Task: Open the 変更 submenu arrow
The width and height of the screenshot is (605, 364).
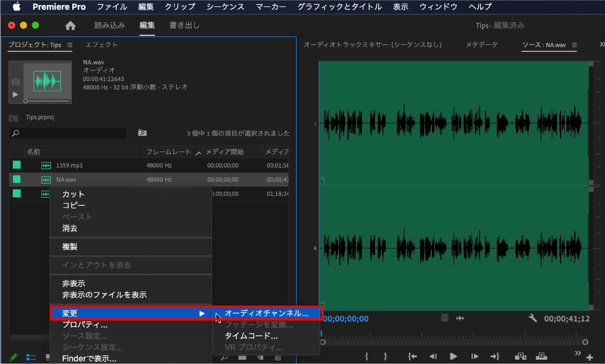Action: [202, 313]
